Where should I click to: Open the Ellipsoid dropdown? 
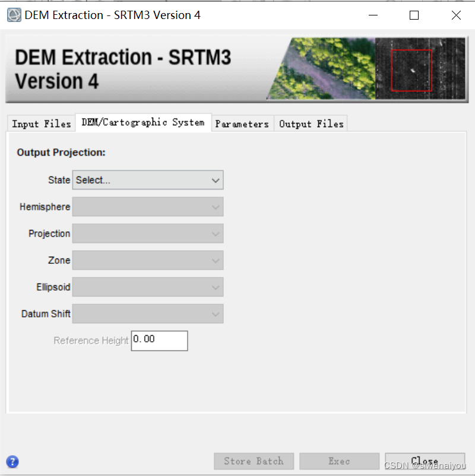147,287
